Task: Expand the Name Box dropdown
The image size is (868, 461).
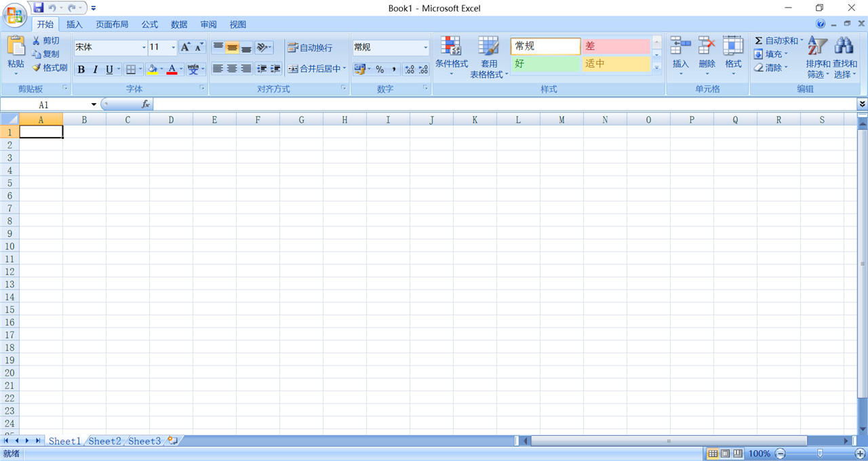Action: (94, 104)
